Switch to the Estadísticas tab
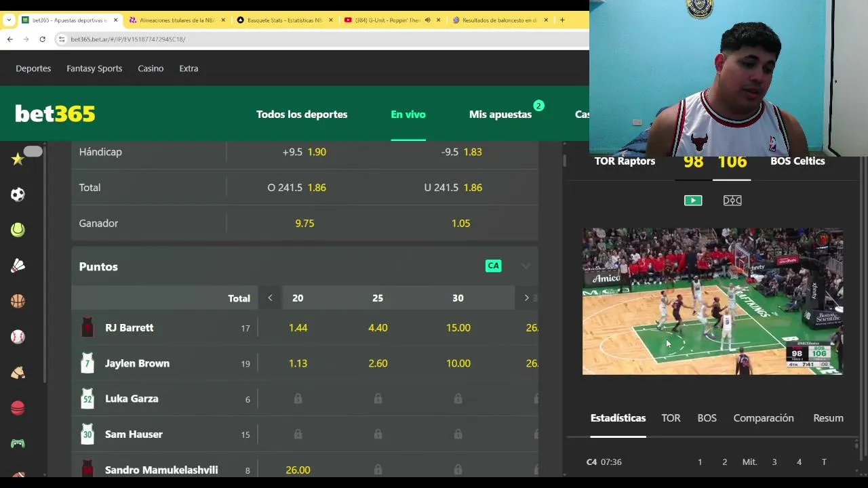 pos(618,418)
